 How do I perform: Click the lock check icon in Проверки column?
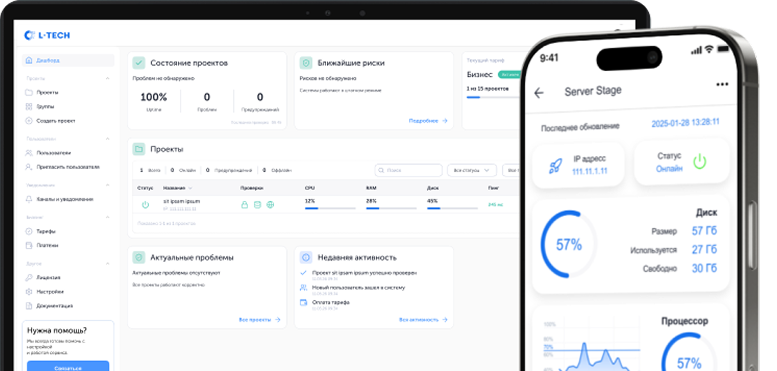click(244, 205)
